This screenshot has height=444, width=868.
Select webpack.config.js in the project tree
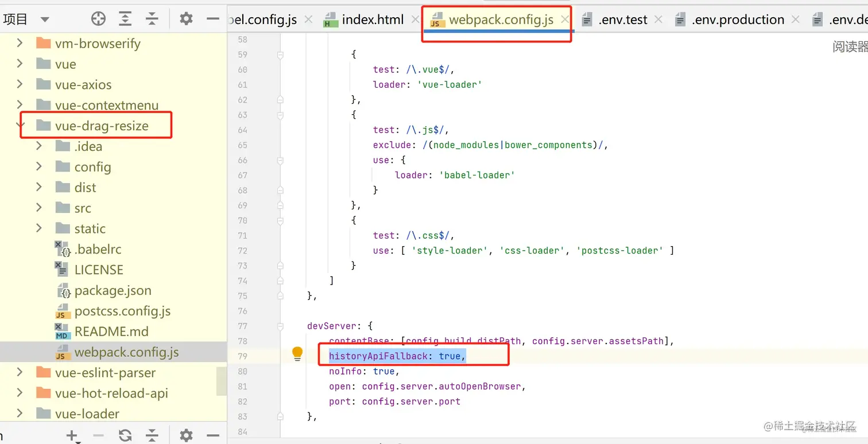[114, 352]
